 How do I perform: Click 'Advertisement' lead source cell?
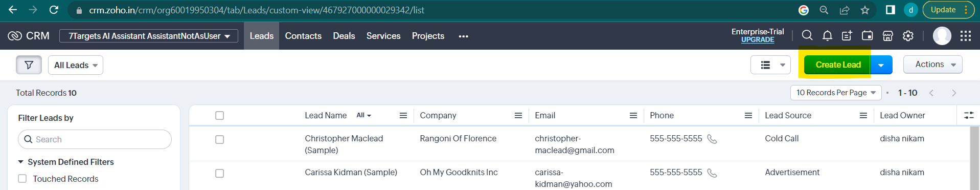pos(792,173)
